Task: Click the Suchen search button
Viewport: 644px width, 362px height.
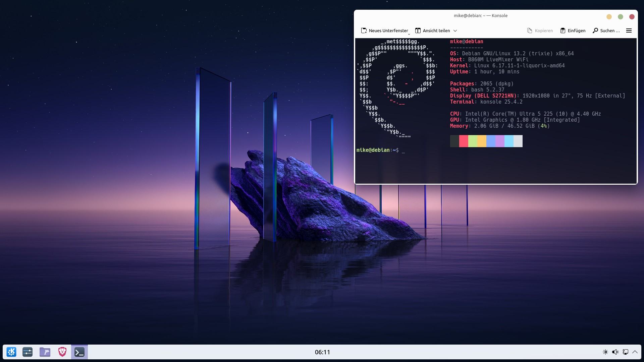Action: [606, 31]
